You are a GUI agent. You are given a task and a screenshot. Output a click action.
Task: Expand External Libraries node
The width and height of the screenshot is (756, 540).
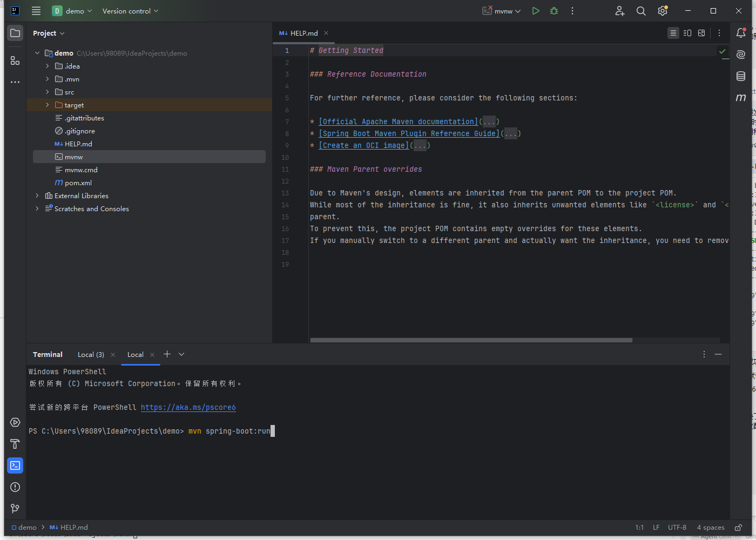[37, 195]
